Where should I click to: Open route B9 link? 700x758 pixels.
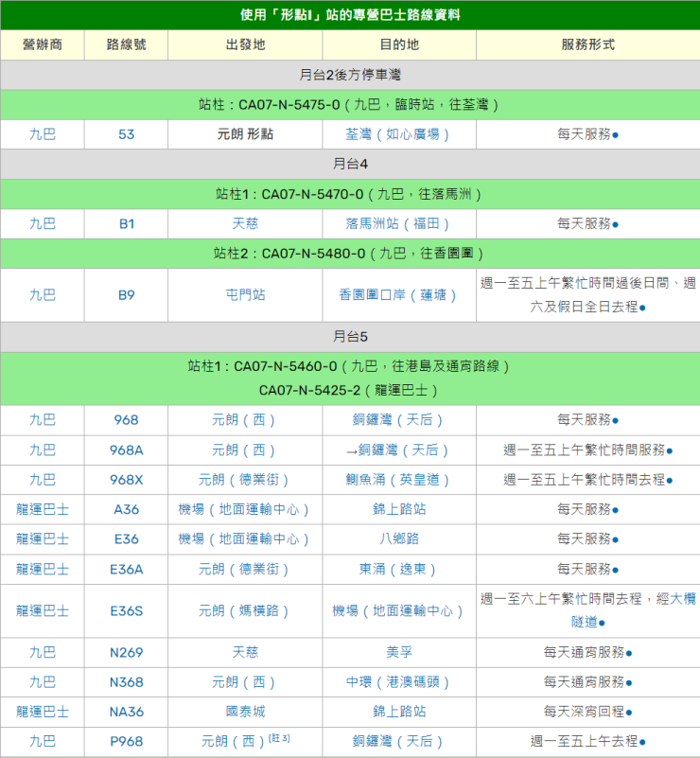(126, 295)
